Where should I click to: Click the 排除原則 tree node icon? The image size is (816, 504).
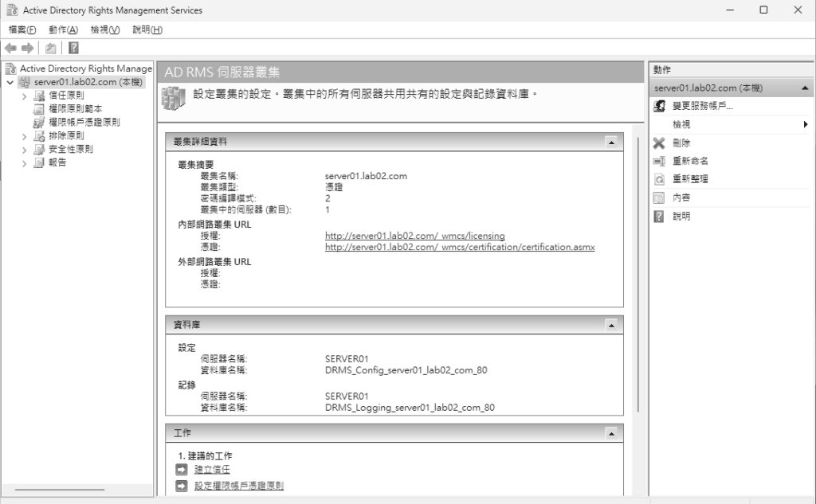click(39, 135)
